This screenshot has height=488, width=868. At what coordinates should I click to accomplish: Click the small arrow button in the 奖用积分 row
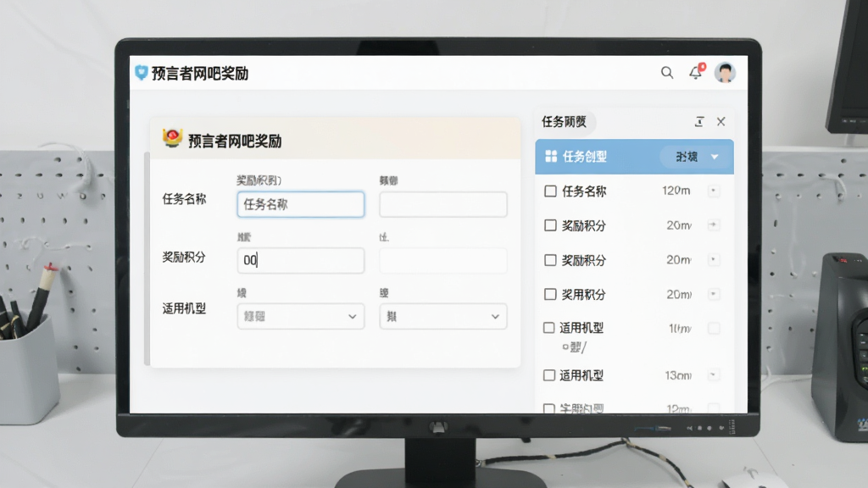pyautogui.click(x=714, y=294)
